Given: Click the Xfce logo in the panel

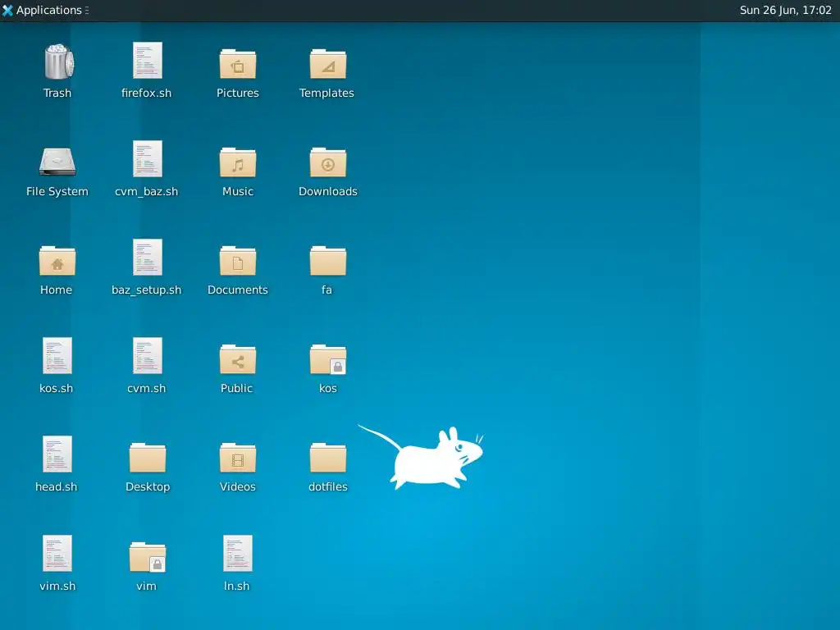Looking at the screenshot, I should [7, 10].
